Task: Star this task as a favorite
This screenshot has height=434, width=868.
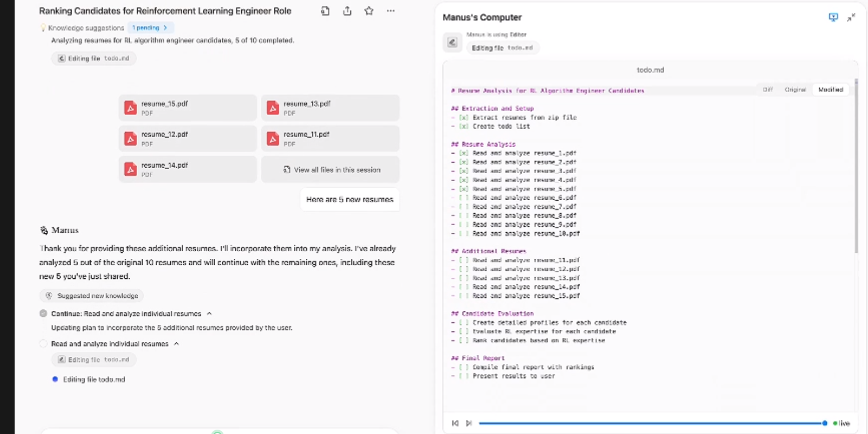Action: click(x=369, y=11)
